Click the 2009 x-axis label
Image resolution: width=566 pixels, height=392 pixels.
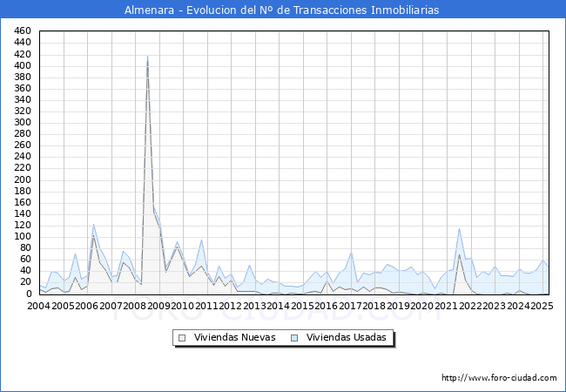click(158, 306)
